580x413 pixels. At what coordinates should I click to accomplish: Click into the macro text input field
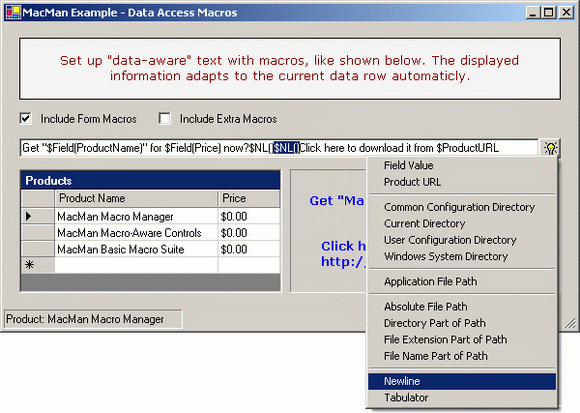pos(279,148)
